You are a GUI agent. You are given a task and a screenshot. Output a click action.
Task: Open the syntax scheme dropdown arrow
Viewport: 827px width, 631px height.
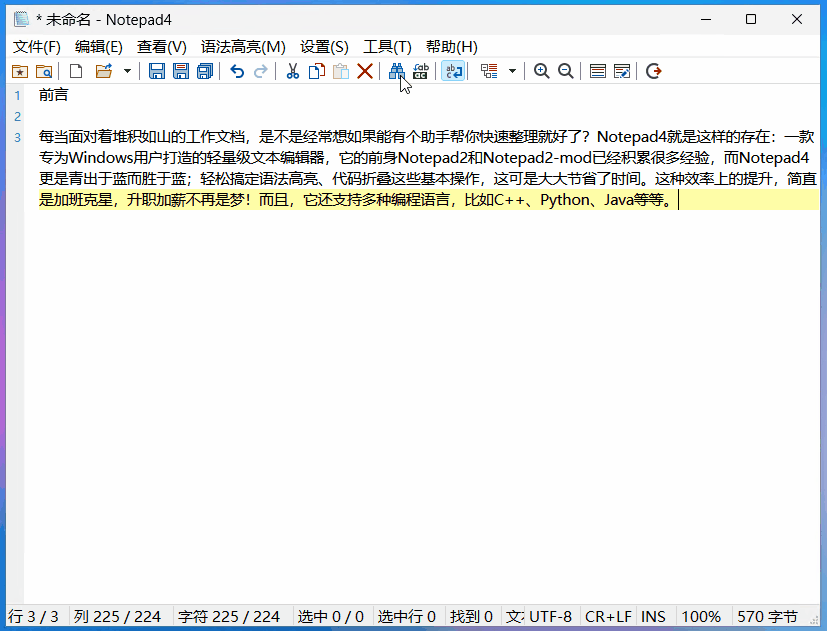coord(511,71)
